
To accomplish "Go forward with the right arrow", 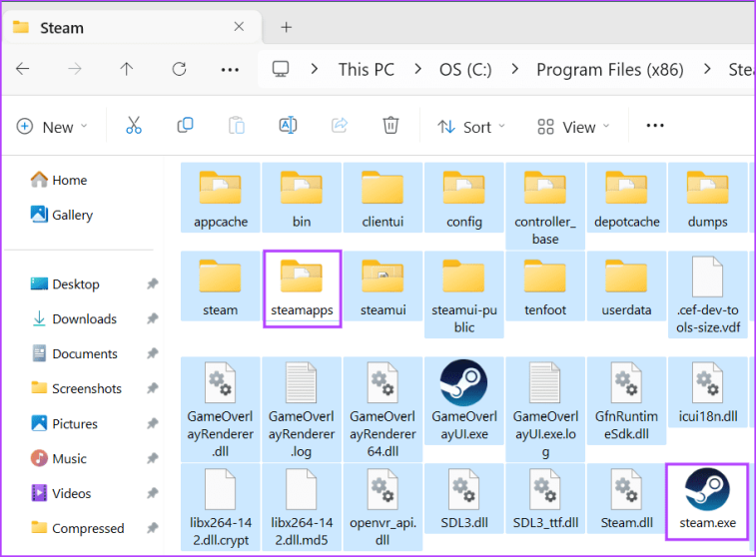I will click(x=75, y=69).
